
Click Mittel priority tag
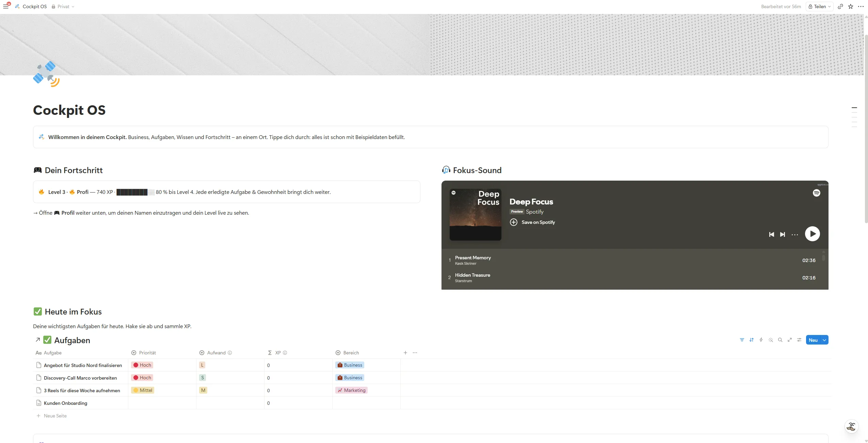click(x=143, y=390)
